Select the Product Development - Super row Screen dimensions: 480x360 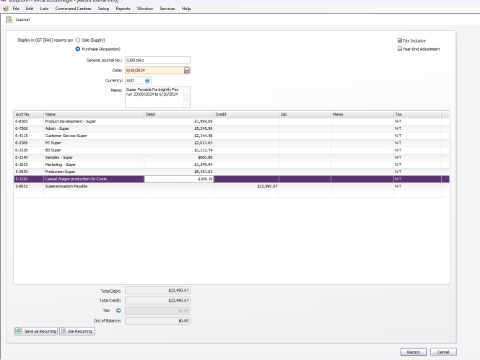(x=231, y=122)
